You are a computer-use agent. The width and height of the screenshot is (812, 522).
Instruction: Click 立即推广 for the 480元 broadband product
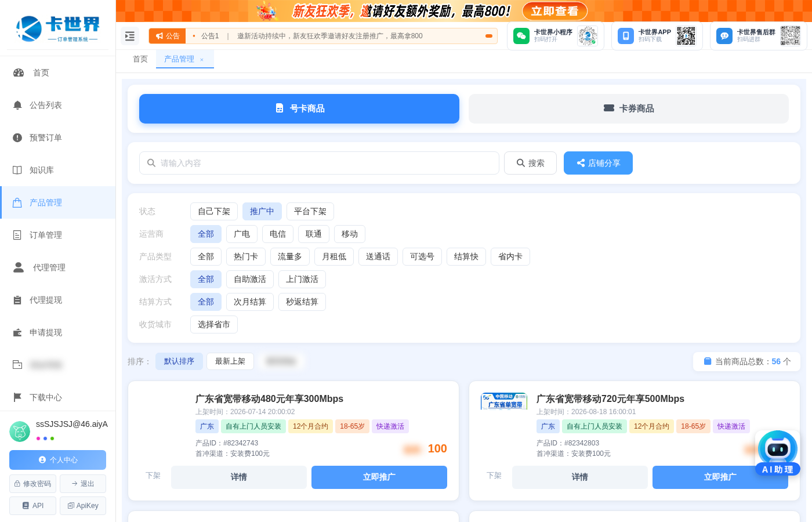(x=379, y=477)
